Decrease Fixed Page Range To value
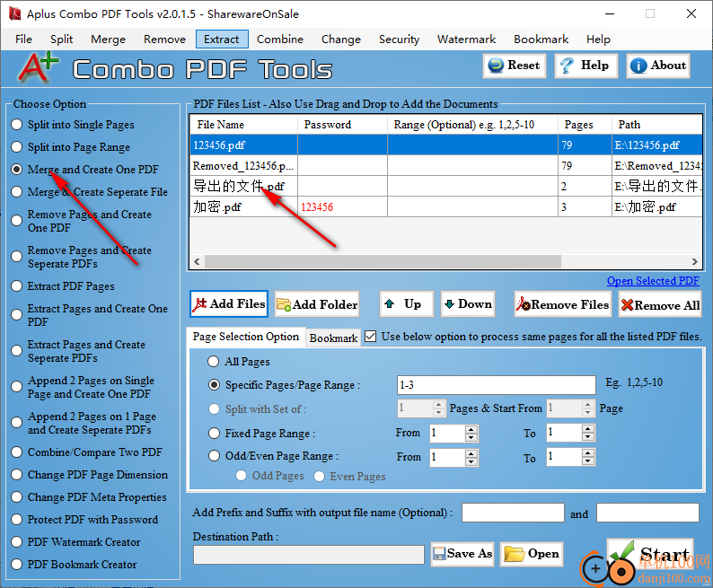713x588 pixels. (x=588, y=437)
